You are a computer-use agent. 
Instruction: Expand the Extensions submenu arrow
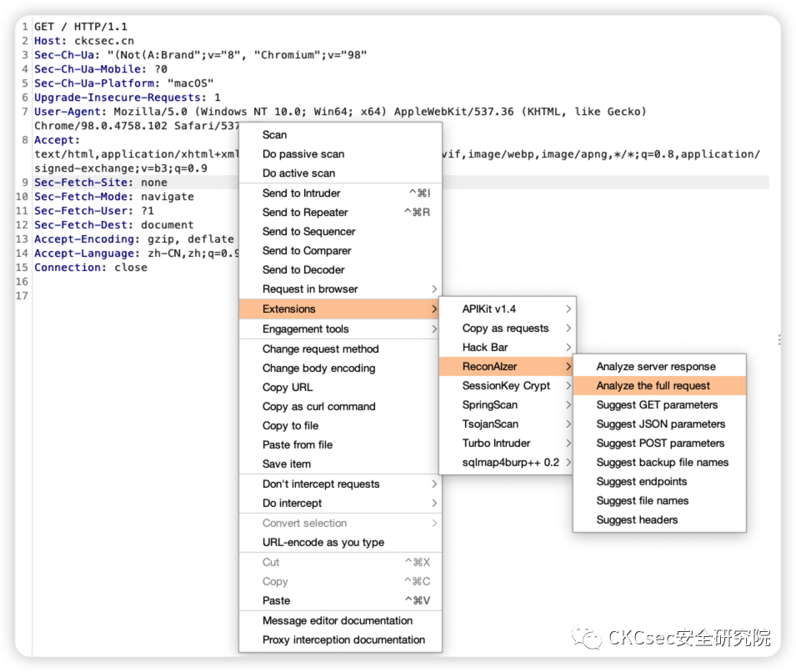[x=434, y=309]
